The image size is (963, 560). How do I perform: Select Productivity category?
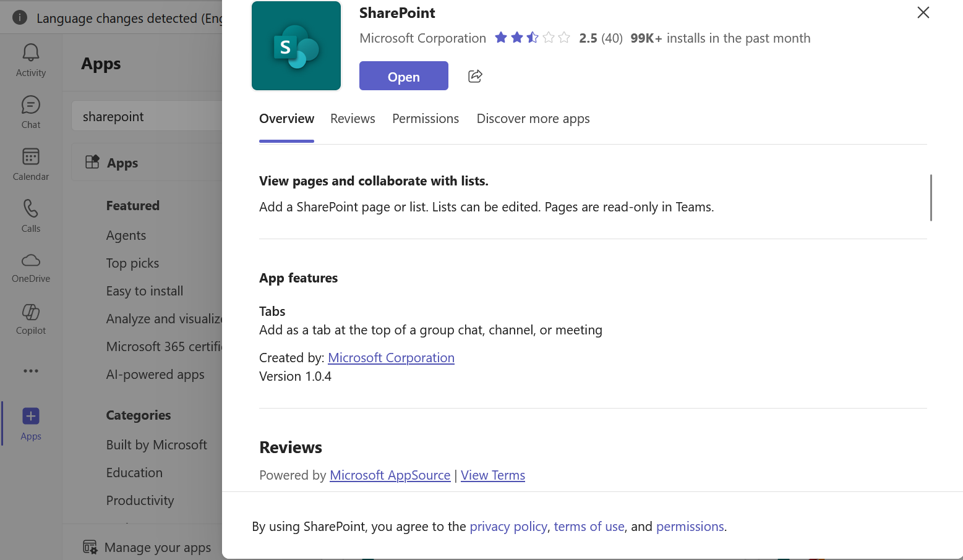click(x=140, y=501)
